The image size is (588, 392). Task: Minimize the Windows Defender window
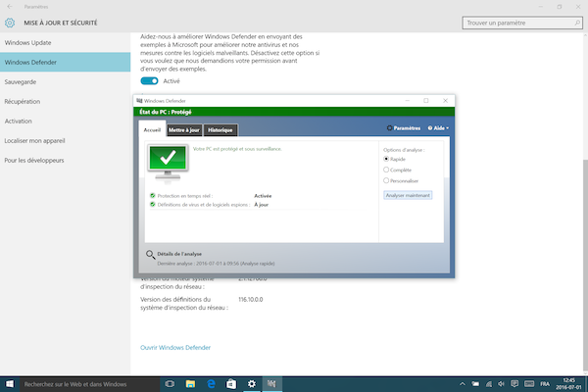tap(408, 101)
